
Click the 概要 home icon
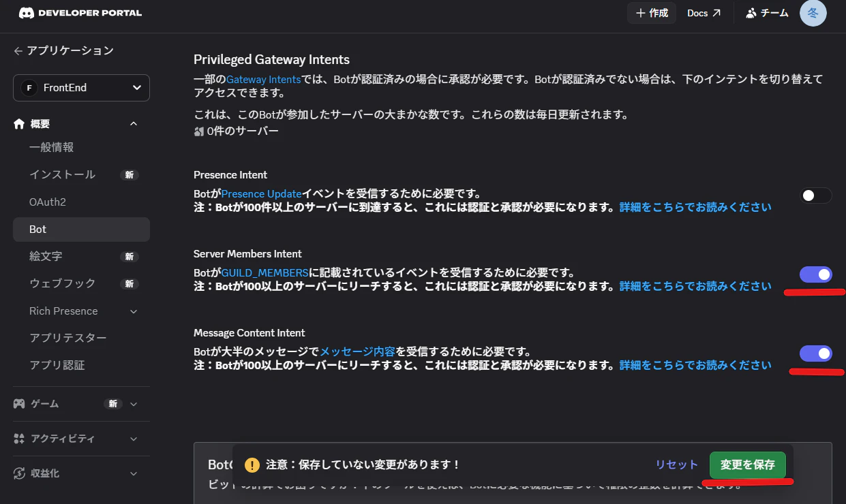(x=19, y=124)
